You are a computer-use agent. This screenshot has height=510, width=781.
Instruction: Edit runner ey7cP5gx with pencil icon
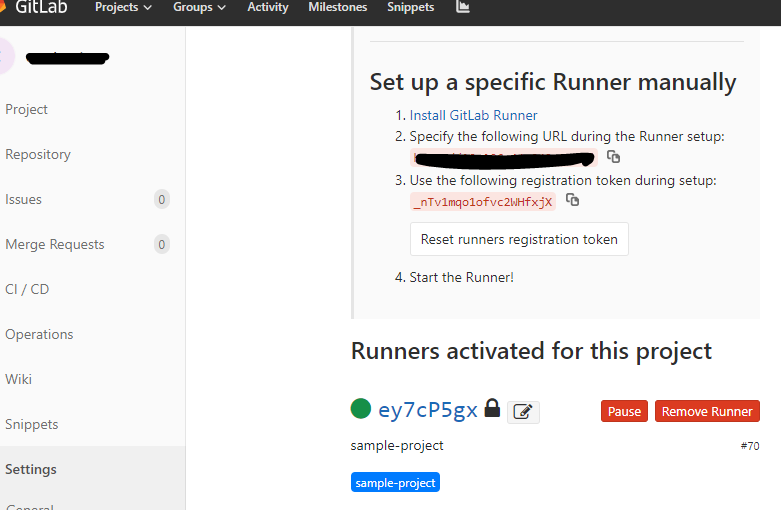click(x=523, y=412)
